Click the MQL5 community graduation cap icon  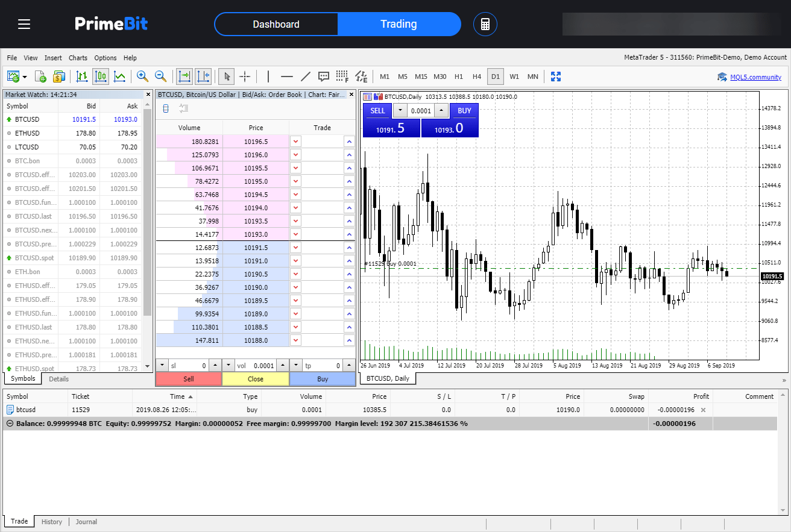point(722,77)
